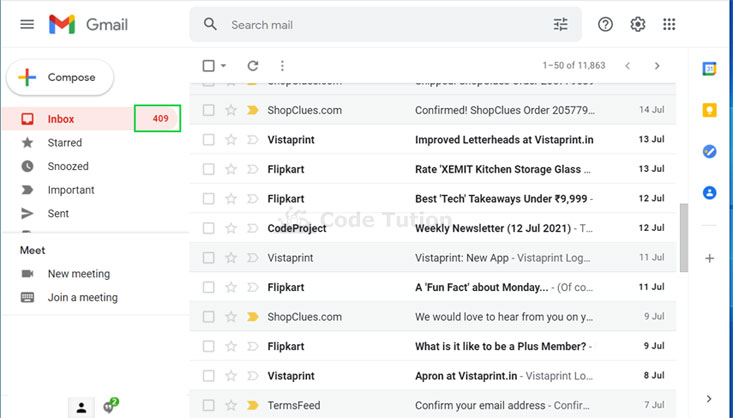
Task: Hide the side panel chevron
Action: coord(709,399)
